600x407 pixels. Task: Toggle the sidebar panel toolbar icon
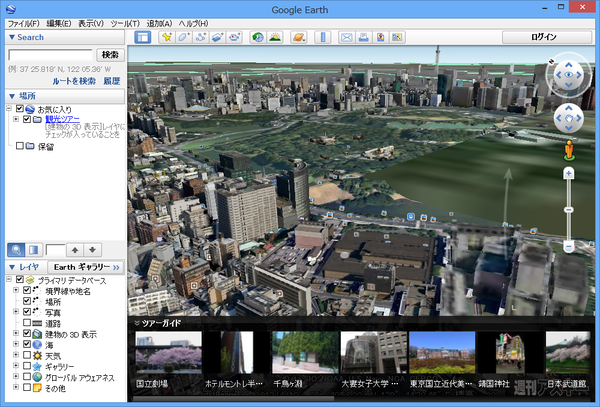(143, 37)
